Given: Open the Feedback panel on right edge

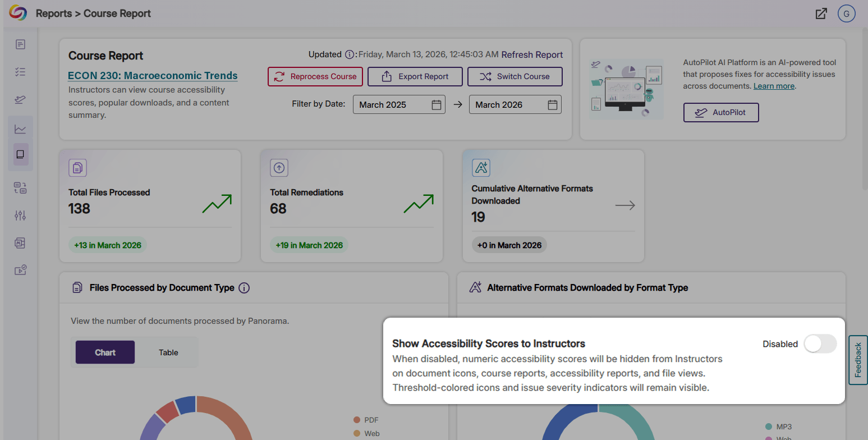Looking at the screenshot, I should click(x=858, y=361).
